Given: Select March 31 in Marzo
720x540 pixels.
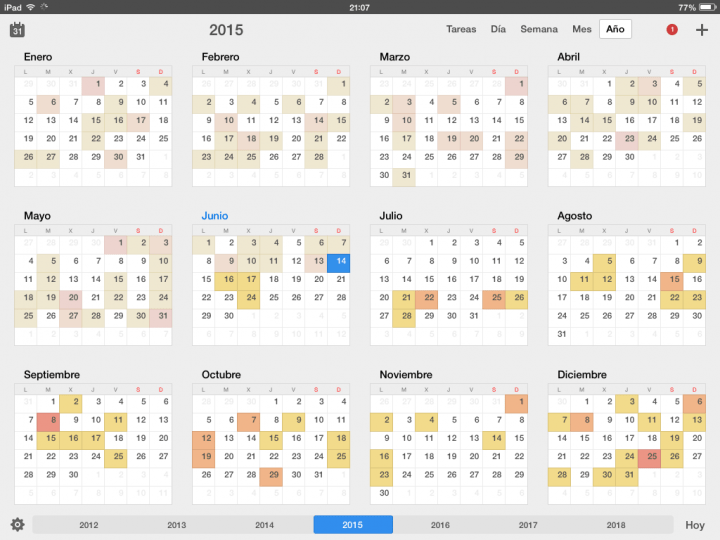Looking at the screenshot, I should click(x=404, y=178).
